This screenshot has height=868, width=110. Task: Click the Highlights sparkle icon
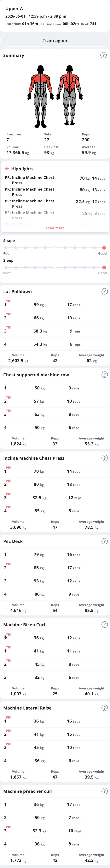pos(7,169)
